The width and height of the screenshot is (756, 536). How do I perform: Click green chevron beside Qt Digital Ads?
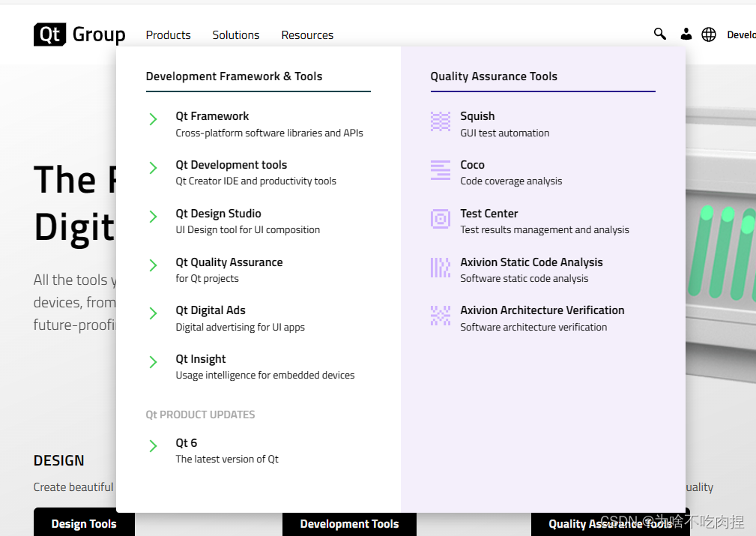153,313
